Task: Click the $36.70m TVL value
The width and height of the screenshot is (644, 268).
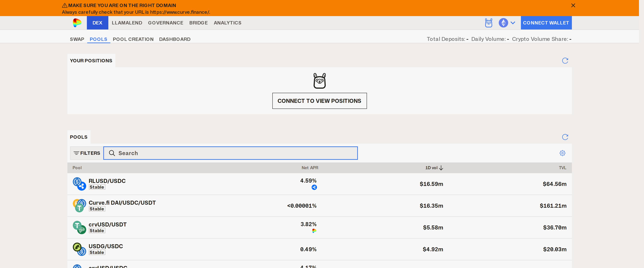Action: 555,227
